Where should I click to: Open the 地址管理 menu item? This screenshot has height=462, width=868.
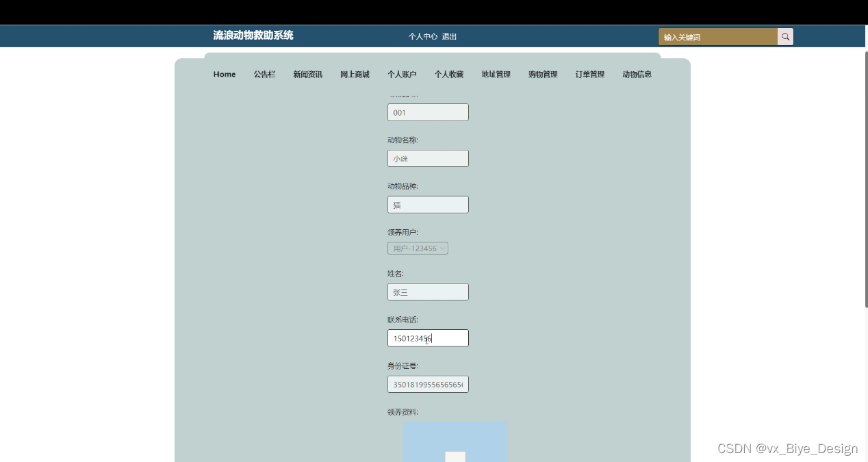496,74
